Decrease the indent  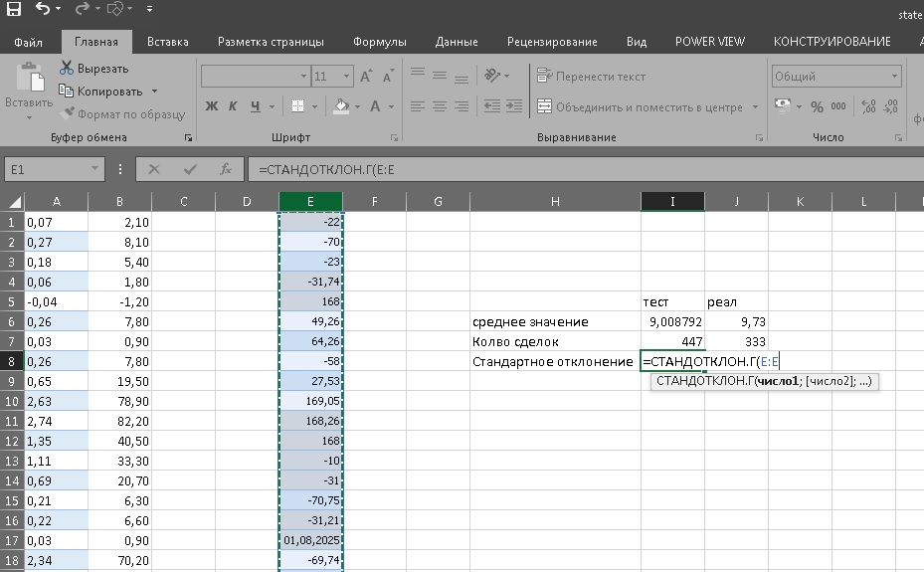click(492, 106)
